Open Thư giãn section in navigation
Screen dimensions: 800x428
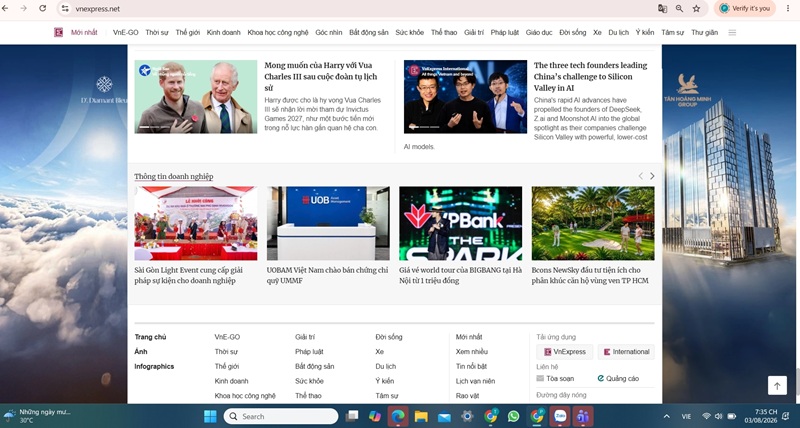705,32
